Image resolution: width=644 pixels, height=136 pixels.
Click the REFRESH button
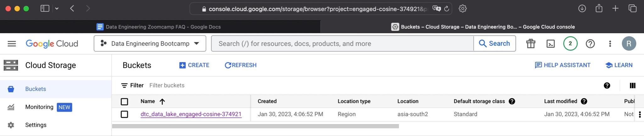[241, 65]
